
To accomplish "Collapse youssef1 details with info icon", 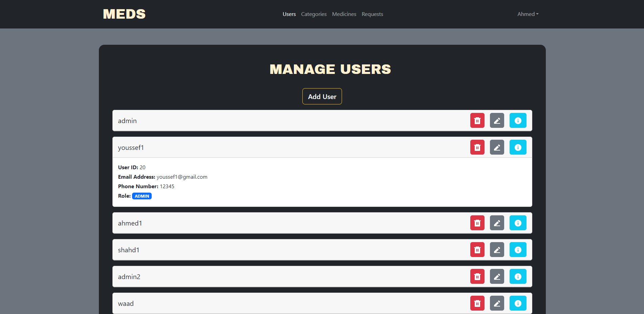I will 518,147.
